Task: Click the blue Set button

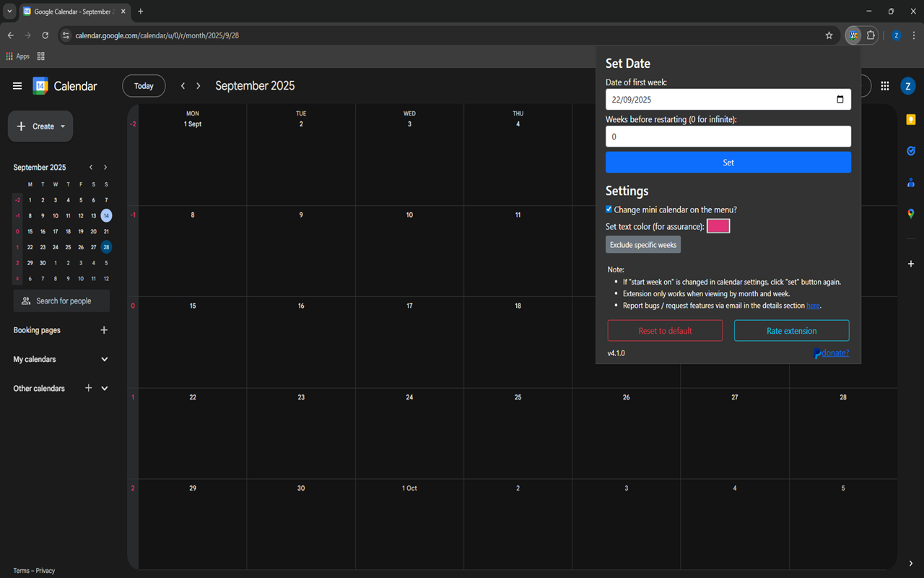Action: (728, 163)
